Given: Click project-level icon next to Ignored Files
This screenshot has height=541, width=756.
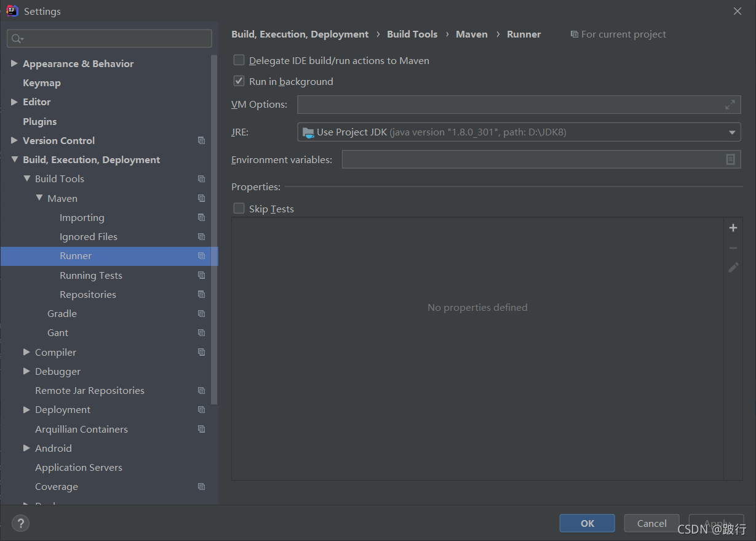Looking at the screenshot, I should [201, 237].
